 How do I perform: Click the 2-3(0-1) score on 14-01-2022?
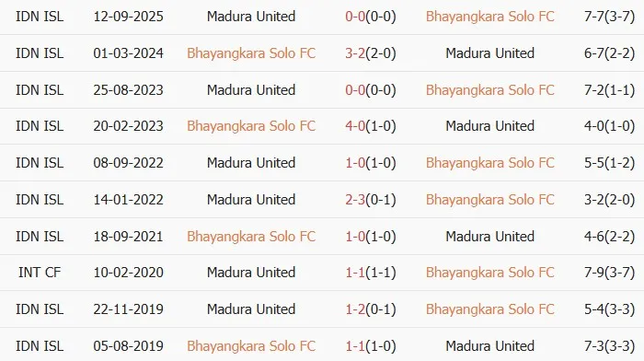[371, 200]
